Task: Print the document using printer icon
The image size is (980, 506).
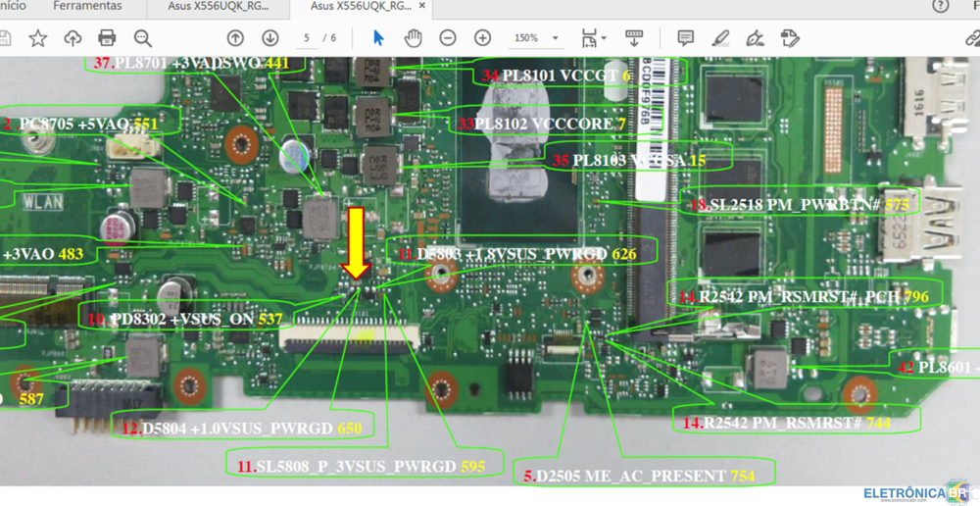Action: [x=108, y=38]
